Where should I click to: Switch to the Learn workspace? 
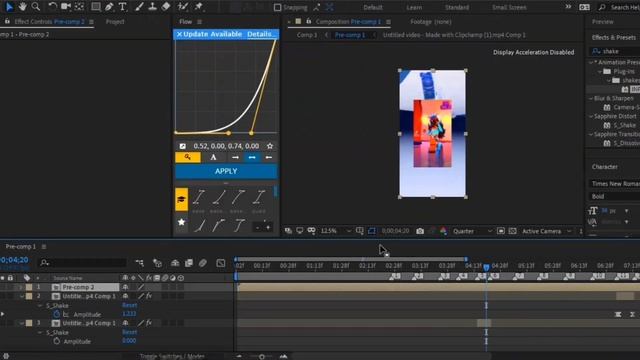414,7
